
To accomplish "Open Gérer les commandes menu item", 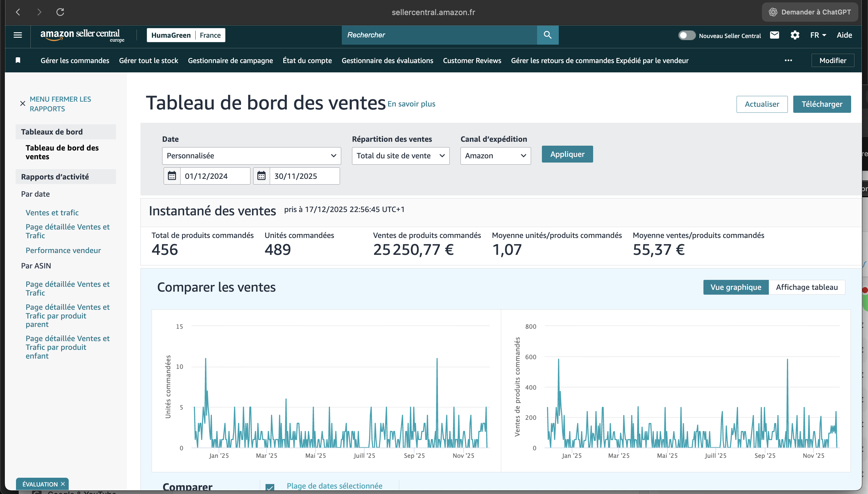I will coord(75,60).
